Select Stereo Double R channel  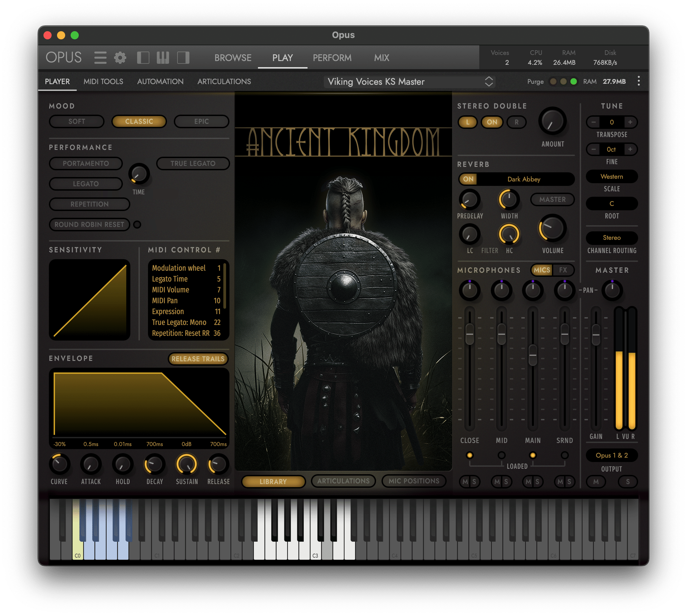pyautogui.click(x=517, y=122)
